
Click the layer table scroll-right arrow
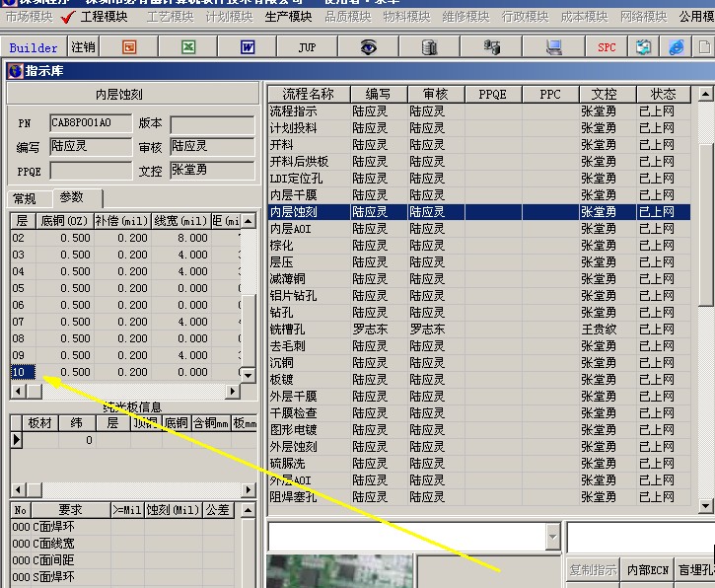233,391
